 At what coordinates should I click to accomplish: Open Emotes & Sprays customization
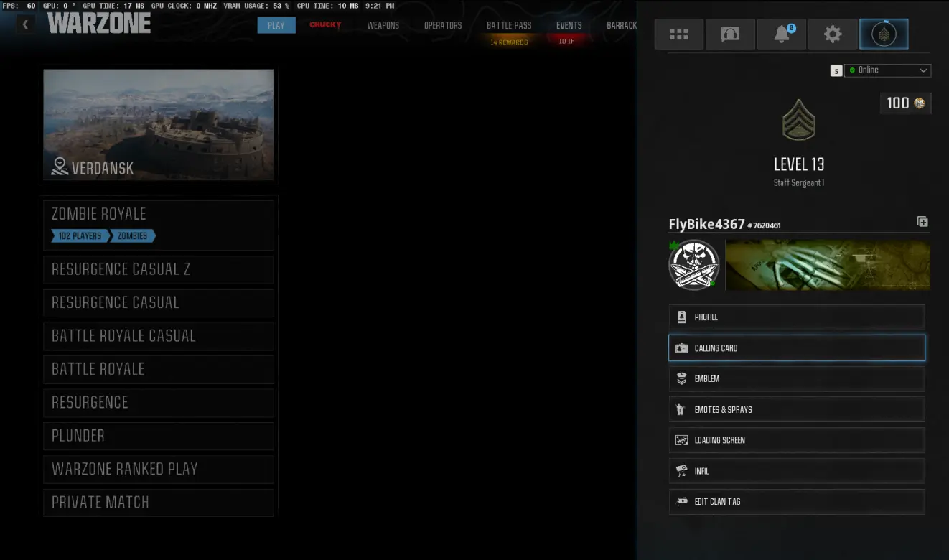[x=796, y=410]
